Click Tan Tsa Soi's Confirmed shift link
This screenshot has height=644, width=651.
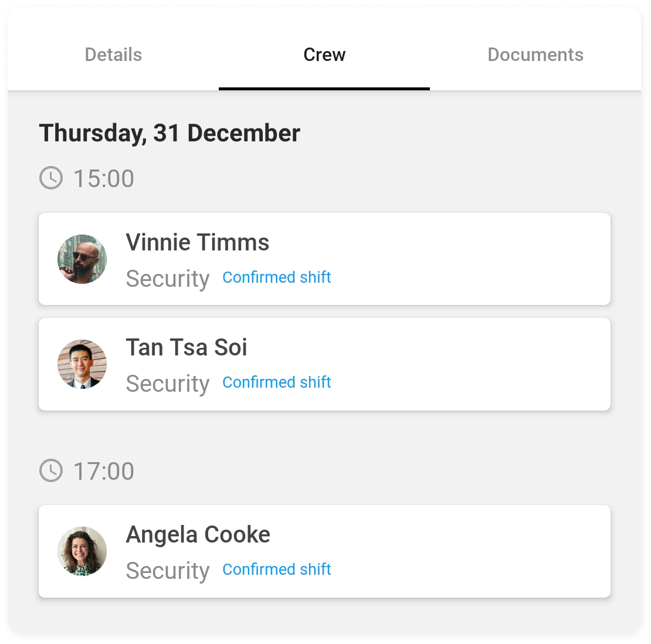click(277, 382)
